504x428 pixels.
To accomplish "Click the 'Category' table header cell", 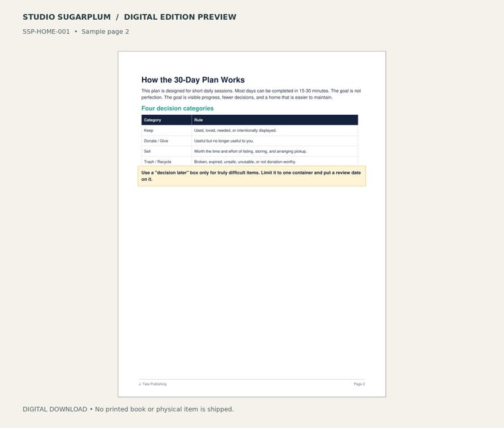I will pyautogui.click(x=166, y=120).
